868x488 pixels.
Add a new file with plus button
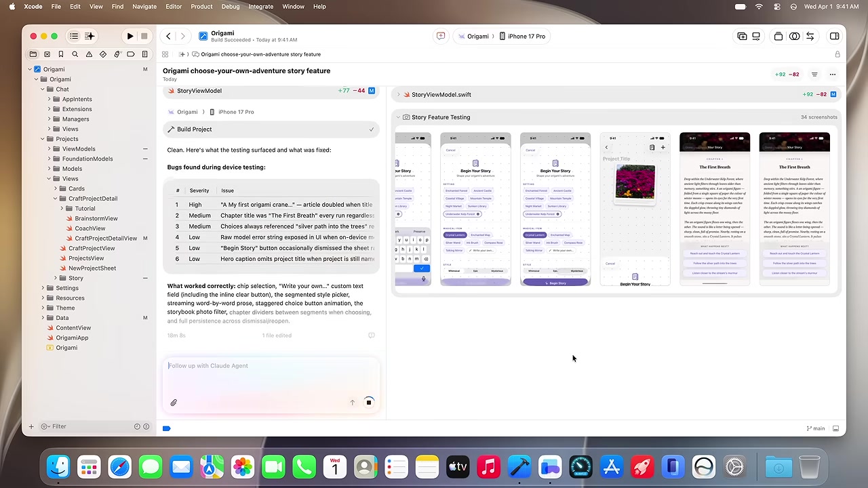[31, 426]
